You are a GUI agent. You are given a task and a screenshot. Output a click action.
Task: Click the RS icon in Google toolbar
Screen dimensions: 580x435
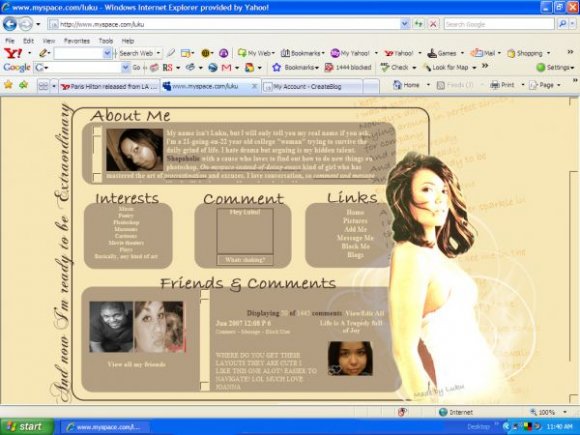click(168, 68)
